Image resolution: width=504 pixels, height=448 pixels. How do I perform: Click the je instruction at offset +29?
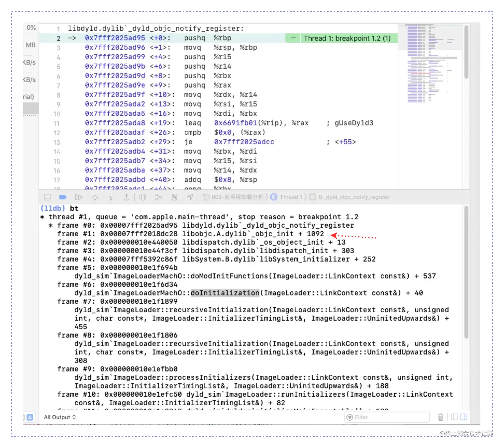pos(188,142)
